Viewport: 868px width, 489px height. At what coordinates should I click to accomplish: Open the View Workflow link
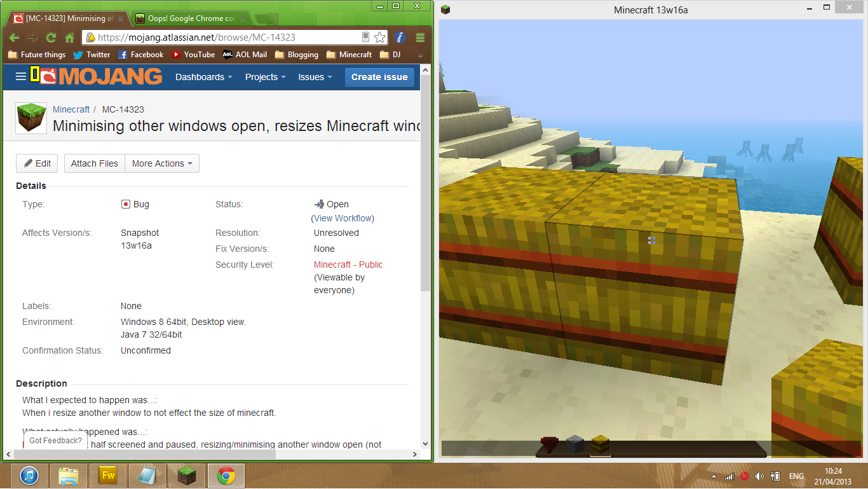[344, 218]
